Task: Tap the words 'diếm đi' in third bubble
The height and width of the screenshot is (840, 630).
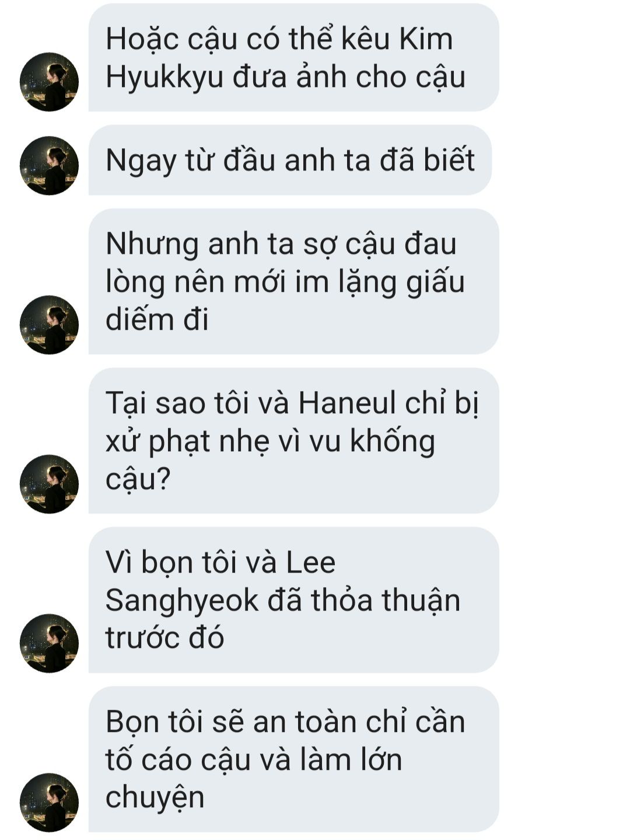Action: click(157, 319)
